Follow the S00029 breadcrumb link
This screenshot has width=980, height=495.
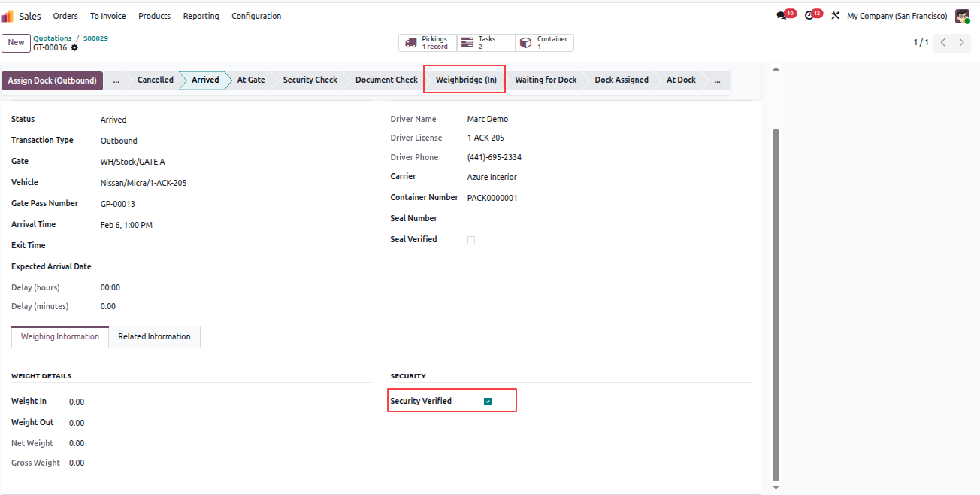coord(95,38)
